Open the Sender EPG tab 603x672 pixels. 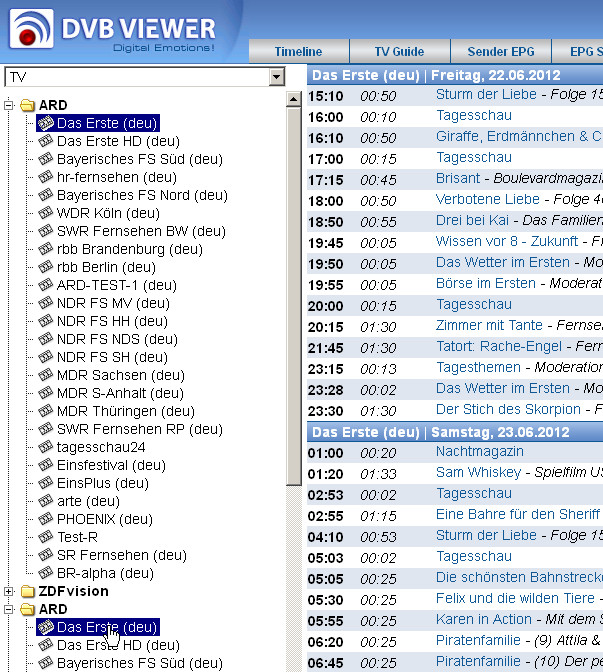coord(501,51)
